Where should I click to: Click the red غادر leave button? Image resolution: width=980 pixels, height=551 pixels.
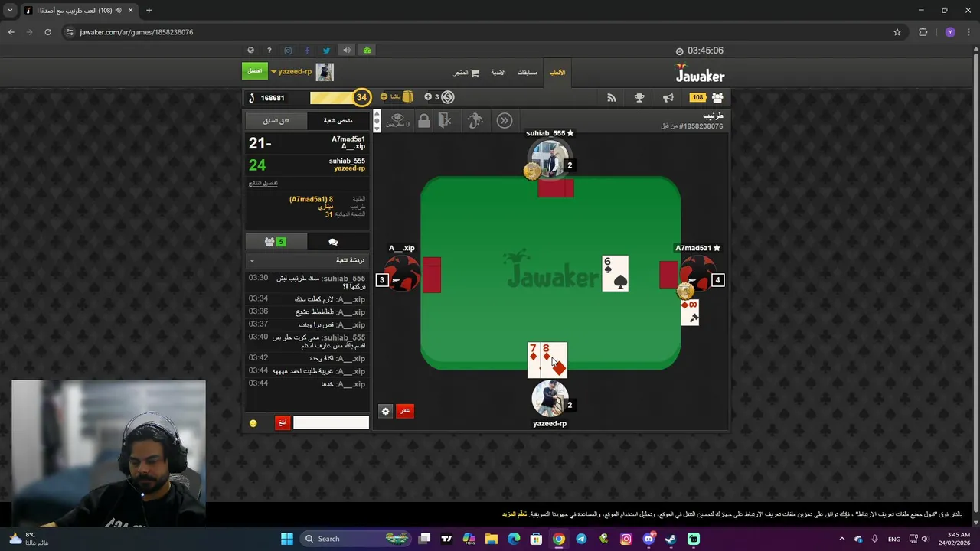point(405,411)
